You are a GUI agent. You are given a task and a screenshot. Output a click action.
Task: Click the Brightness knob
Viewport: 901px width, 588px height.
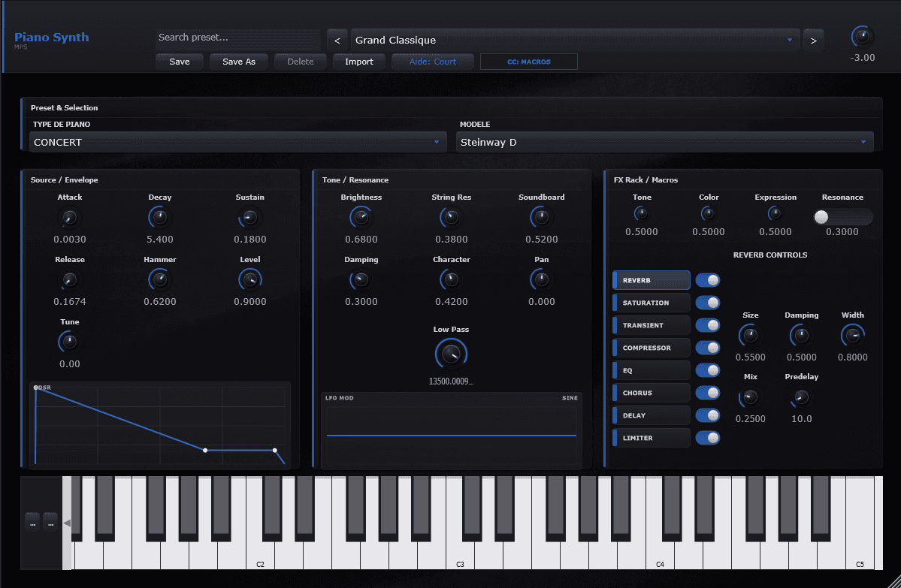coord(361,218)
